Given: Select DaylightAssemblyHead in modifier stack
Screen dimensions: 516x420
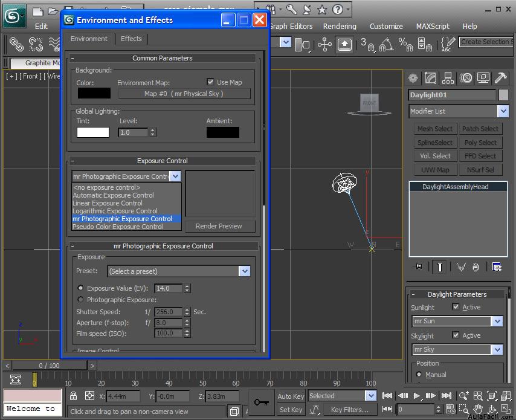Looking at the screenshot, I should pyautogui.click(x=457, y=187).
